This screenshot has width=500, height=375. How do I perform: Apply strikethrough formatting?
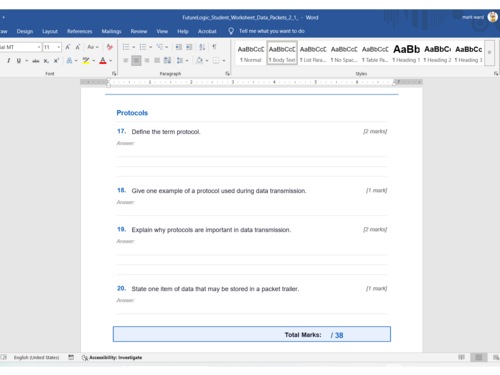click(x=36, y=61)
